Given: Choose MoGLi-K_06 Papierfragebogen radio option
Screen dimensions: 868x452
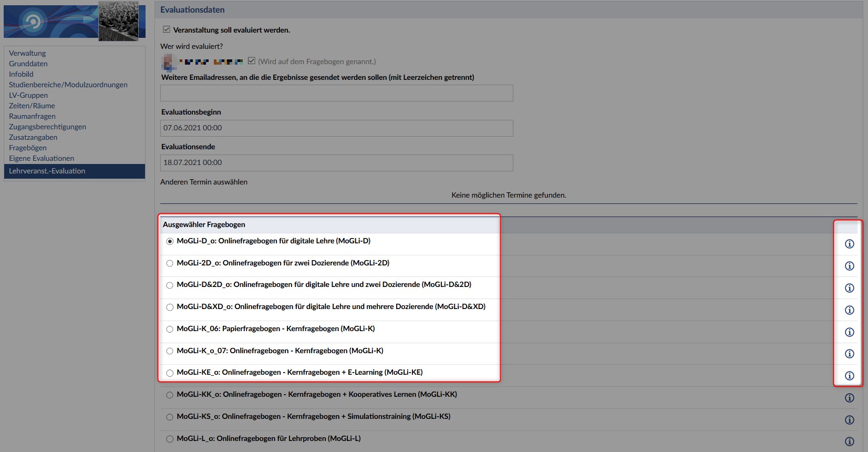Looking at the screenshot, I should click(170, 329).
